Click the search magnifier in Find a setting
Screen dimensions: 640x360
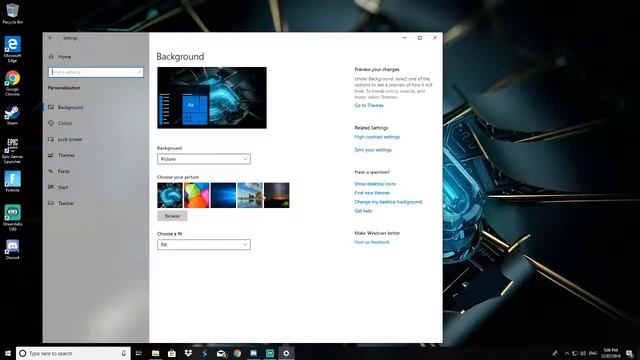pos(139,72)
